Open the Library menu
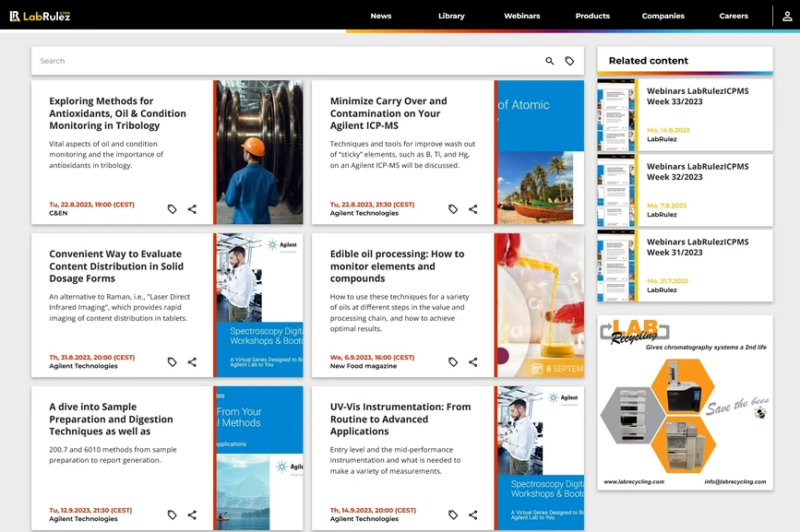 click(451, 16)
